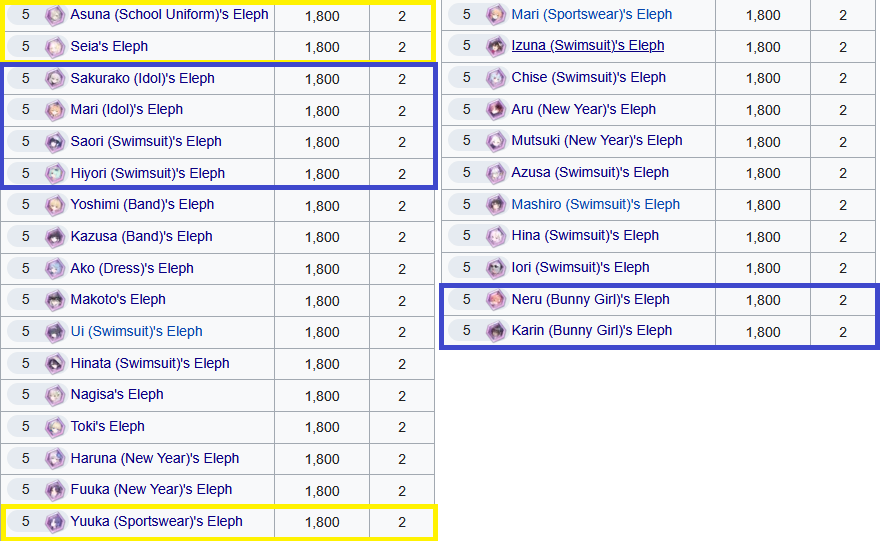Screen dimensions: 880x541
Task: Follow Karin (Bunny Girl)'s Eleph link
Action: (x=592, y=331)
